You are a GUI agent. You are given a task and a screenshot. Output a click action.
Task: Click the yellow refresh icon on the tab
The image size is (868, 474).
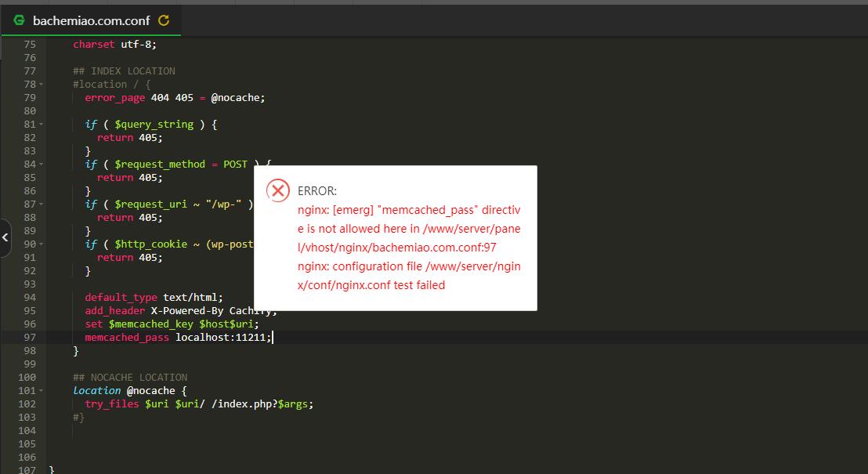coord(164,20)
